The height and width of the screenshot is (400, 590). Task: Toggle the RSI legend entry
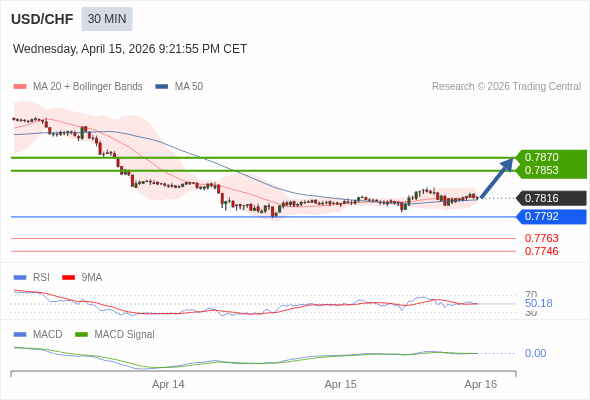click(32, 277)
